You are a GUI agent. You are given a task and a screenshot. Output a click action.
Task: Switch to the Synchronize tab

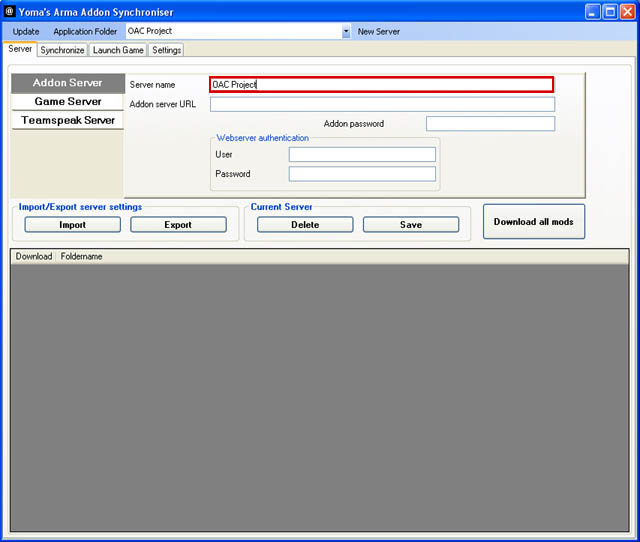(x=62, y=50)
